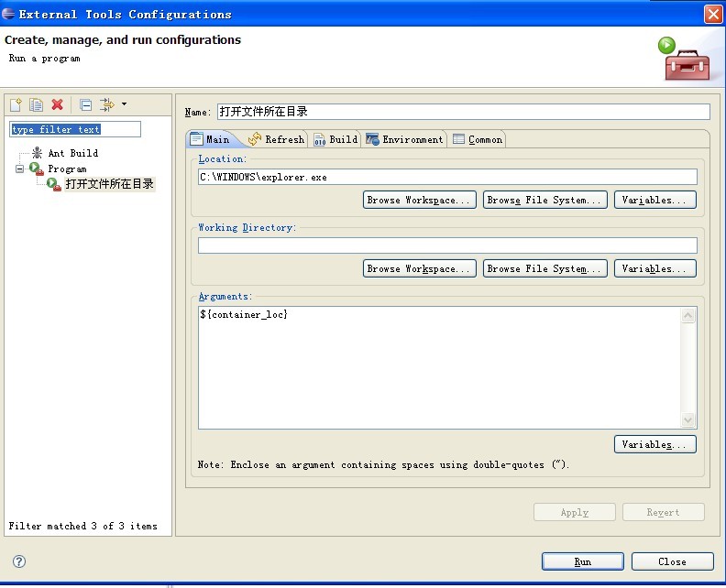Click Variables button under Working Directory

click(655, 268)
